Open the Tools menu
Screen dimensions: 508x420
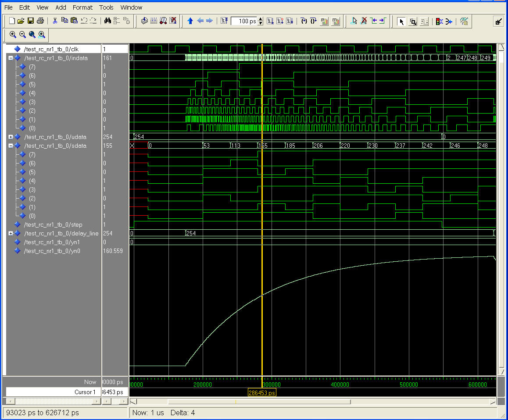(x=106, y=7)
